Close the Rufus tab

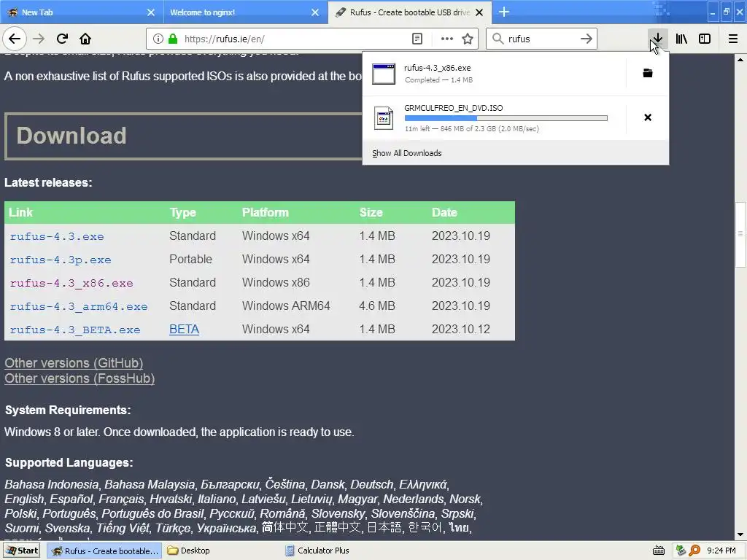pyautogui.click(x=479, y=12)
